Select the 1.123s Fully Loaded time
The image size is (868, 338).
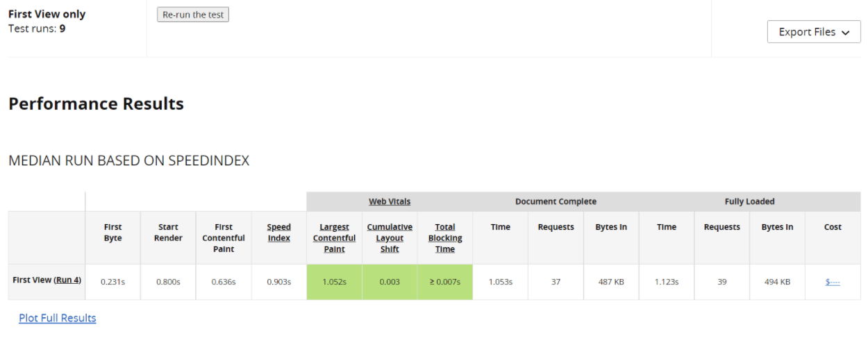[x=667, y=282]
